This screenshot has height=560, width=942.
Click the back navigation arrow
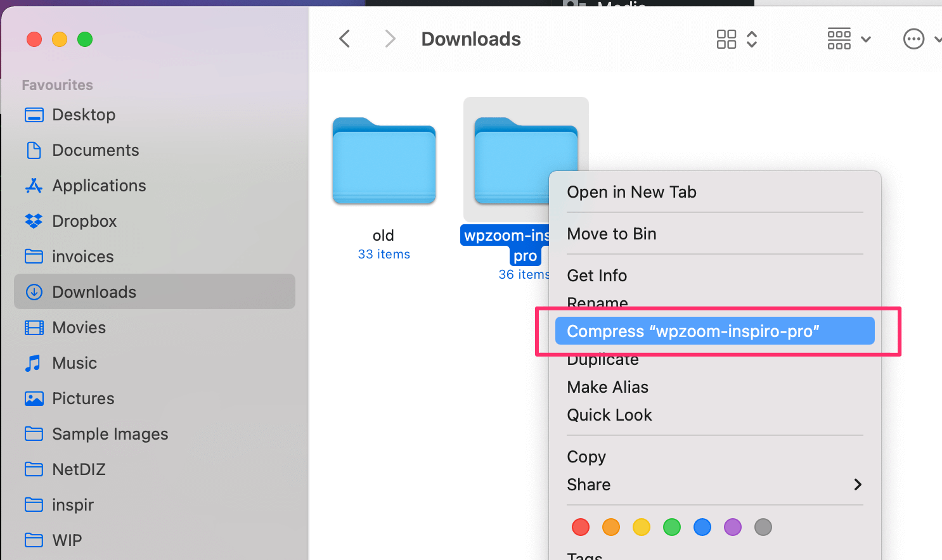345,39
